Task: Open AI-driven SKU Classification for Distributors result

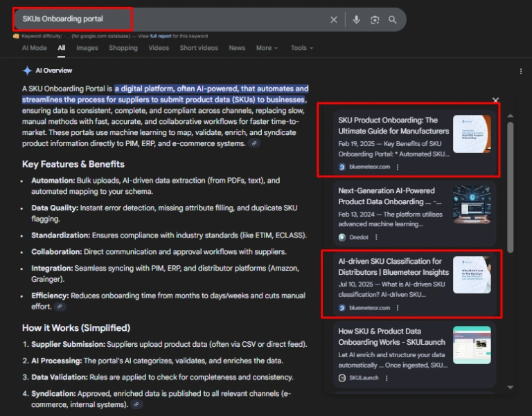Action: click(393, 266)
